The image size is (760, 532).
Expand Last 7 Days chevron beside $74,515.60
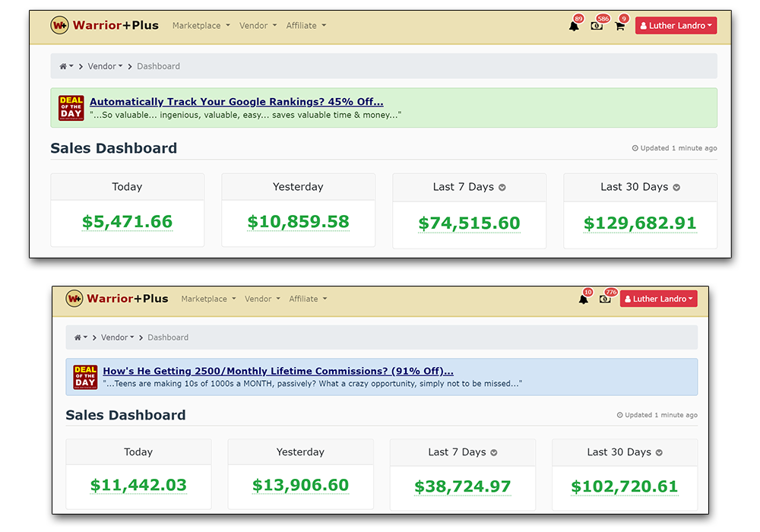502,188
